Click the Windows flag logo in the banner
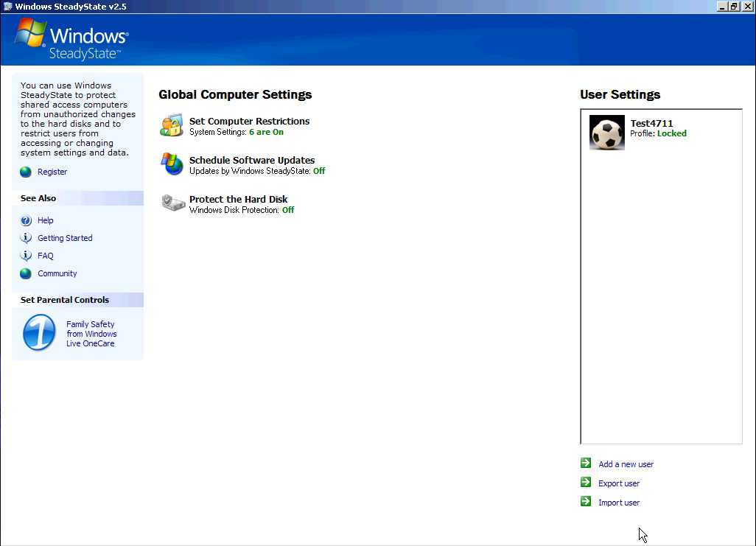 pos(30,33)
